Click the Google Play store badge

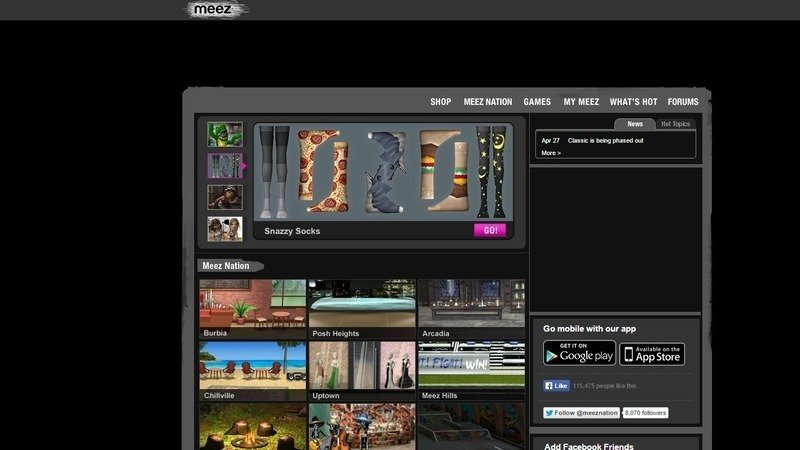[x=579, y=353]
